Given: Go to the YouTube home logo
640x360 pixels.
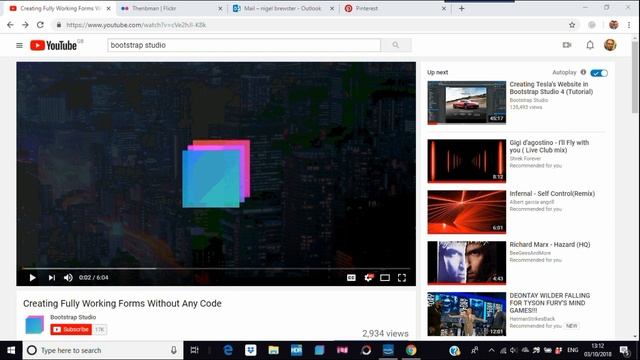Looking at the screenshot, I should coord(53,45).
